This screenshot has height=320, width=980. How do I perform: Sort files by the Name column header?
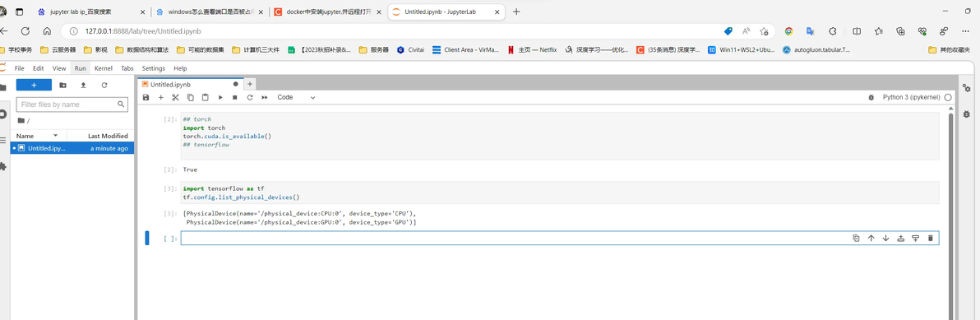pyautogui.click(x=38, y=136)
